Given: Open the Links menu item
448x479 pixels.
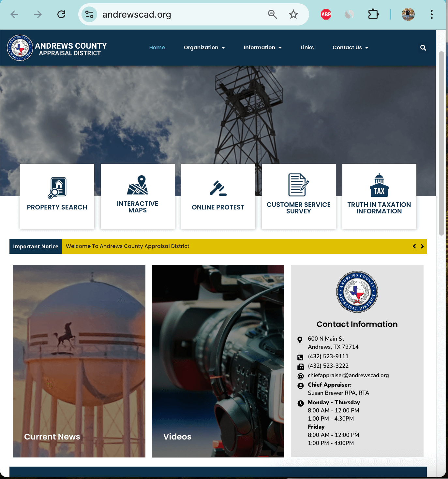Looking at the screenshot, I should point(307,48).
